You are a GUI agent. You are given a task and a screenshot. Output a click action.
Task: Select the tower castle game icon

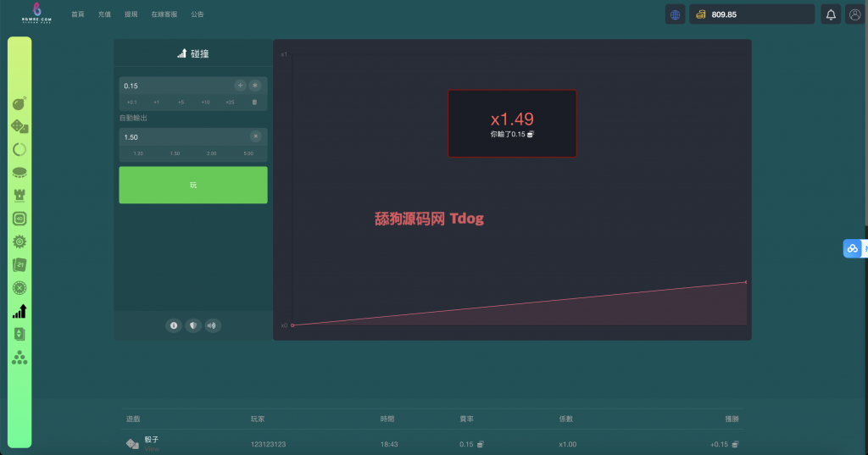[19, 195]
